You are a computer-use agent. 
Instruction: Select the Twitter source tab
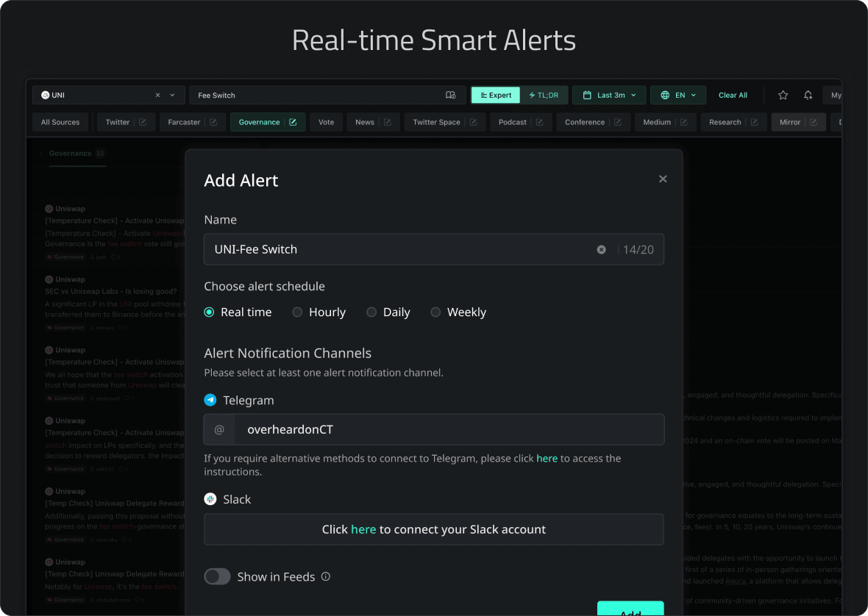[x=118, y=122]
